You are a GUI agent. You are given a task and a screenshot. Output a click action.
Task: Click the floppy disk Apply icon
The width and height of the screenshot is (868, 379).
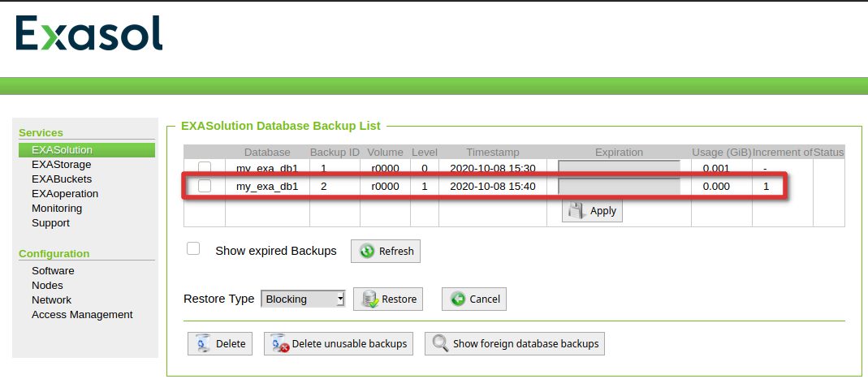(x=577, y=210)
